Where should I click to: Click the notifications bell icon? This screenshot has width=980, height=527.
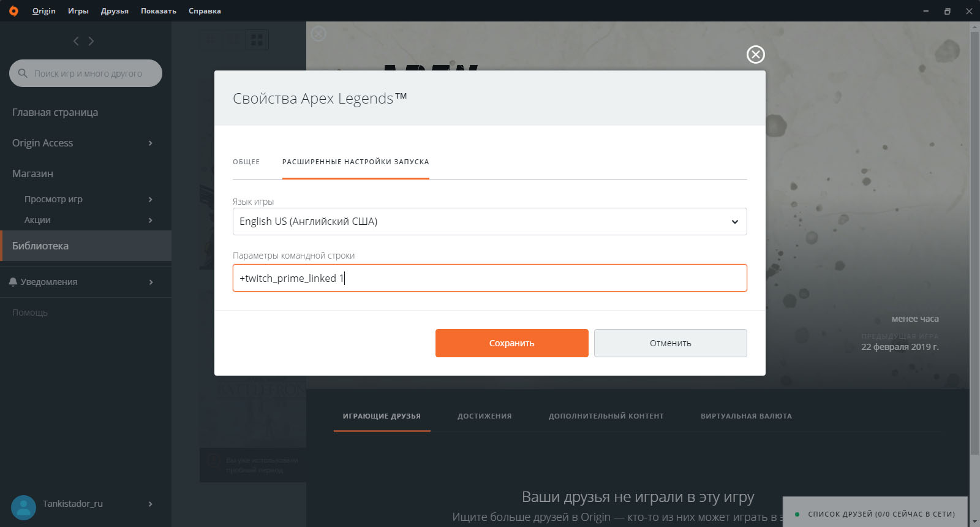(x=13, y=282)
